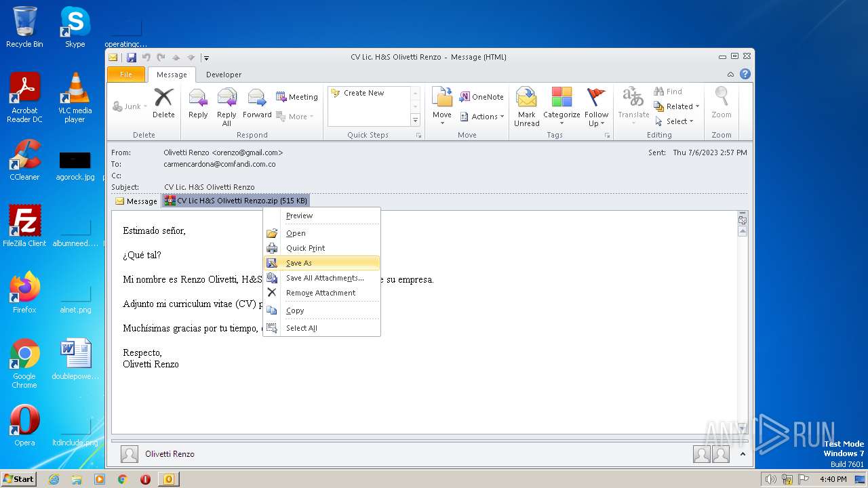868x488 pixels.
Task: Open the Move folder dropdown
Action: click(442, 107)
